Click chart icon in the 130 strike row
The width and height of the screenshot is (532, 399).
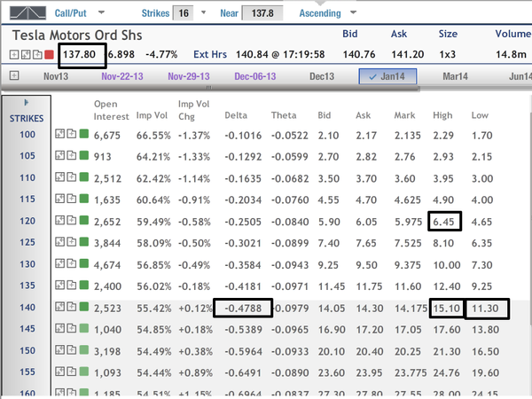[59, 263]
